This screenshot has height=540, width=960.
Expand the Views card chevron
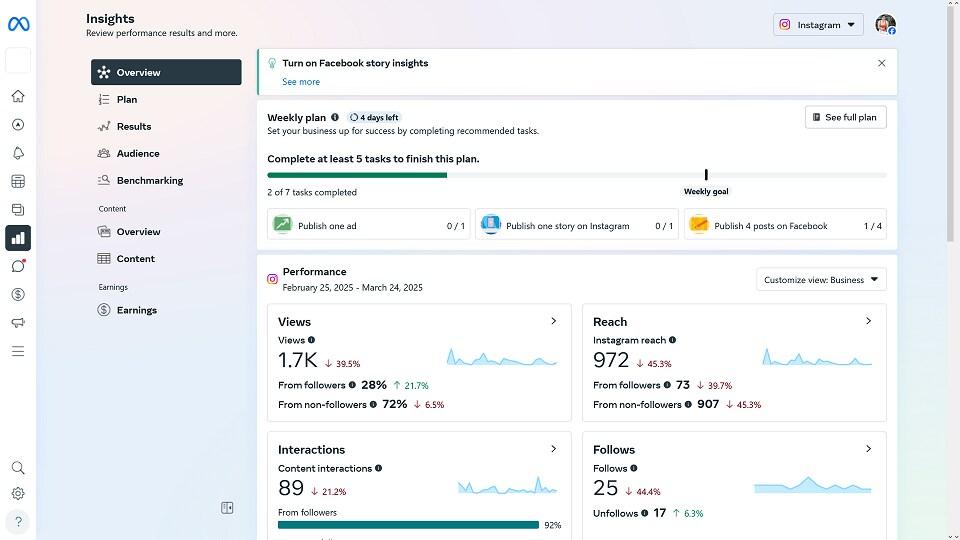point(554,321)
